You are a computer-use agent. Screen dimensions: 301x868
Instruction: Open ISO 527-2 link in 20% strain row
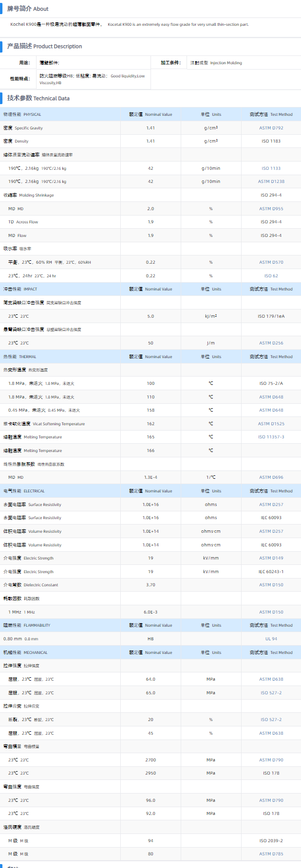click(x=271, y=720)
